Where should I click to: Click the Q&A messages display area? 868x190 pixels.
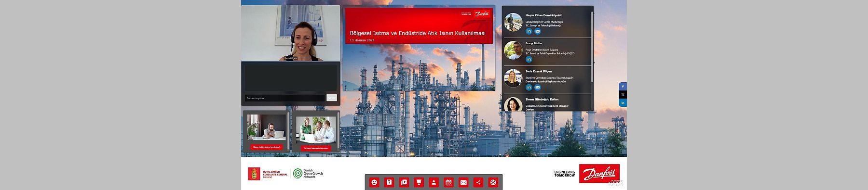pos(291,78)
